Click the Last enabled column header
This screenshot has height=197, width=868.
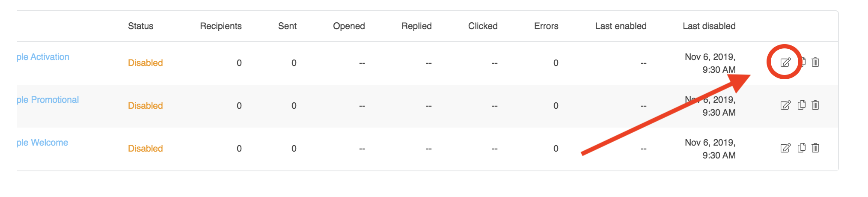(621, 26)
